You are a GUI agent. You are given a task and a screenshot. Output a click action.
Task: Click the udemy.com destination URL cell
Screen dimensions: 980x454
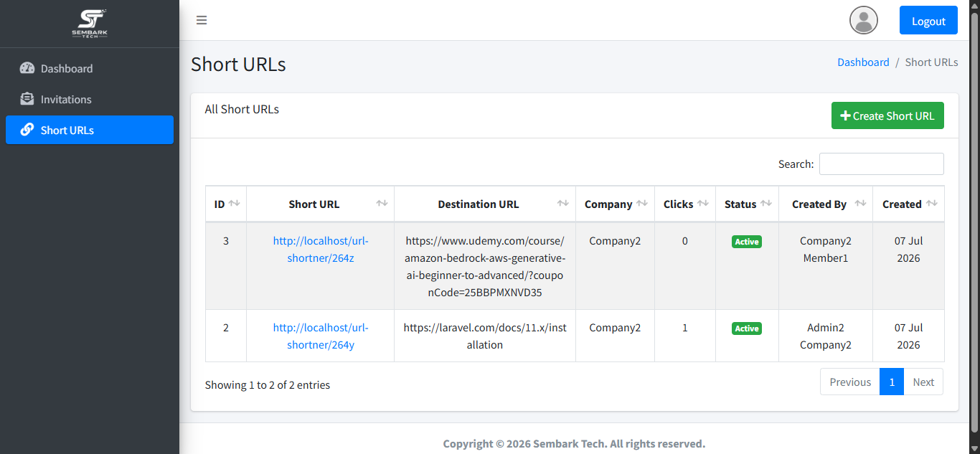click(485, 267)
